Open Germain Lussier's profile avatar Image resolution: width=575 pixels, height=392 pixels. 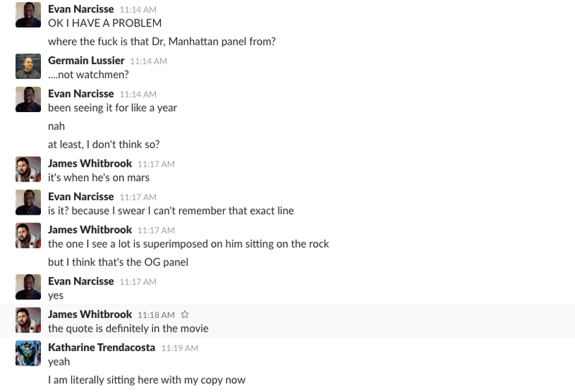click(x=28, y=66)
